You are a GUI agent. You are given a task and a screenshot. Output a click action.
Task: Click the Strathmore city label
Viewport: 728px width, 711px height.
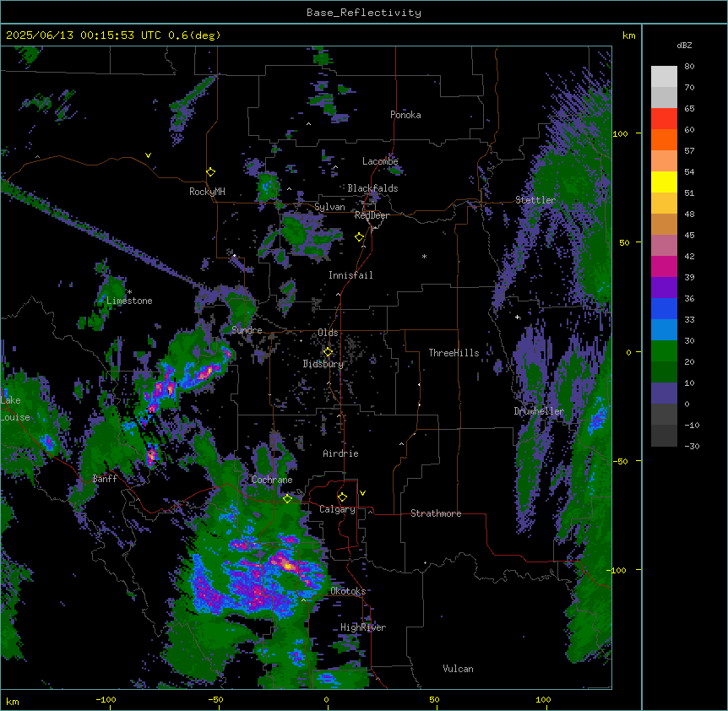436,513
